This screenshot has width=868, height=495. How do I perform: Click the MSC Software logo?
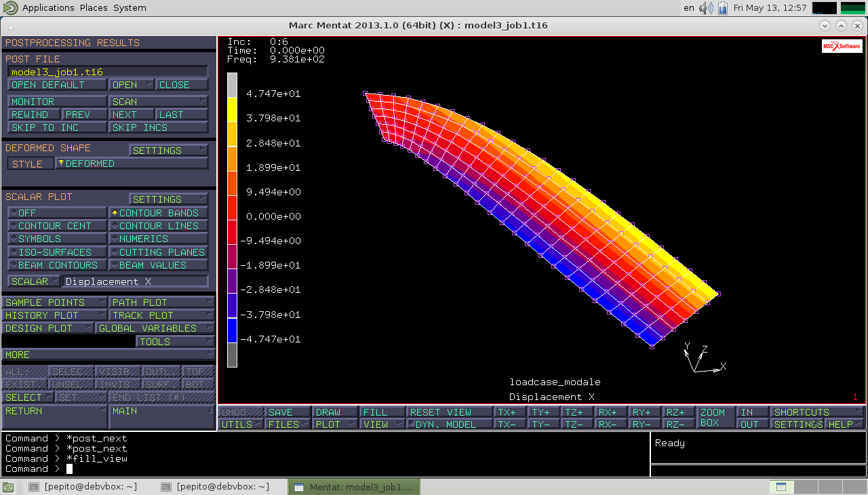coord(842,46)
